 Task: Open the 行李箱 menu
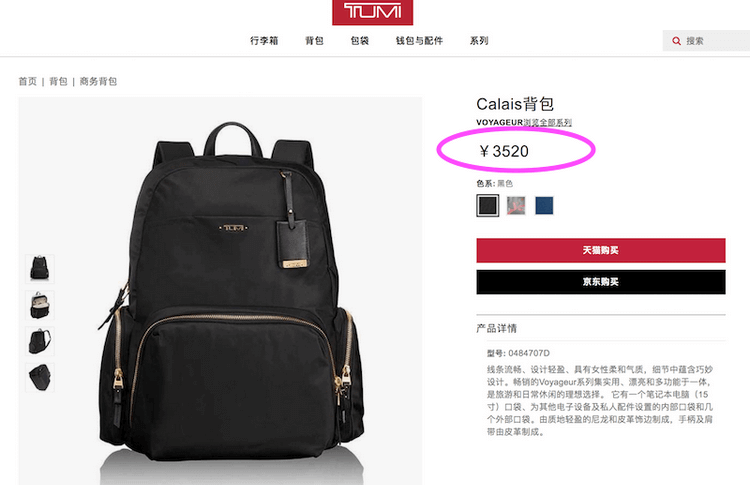264,41
